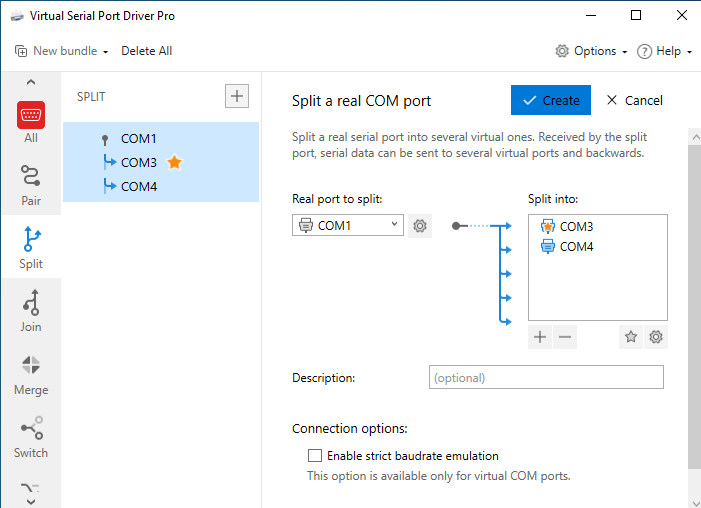Viewport: 701px width, 508px height.
Task: Focus the Description input field
Action: [546, 377]
